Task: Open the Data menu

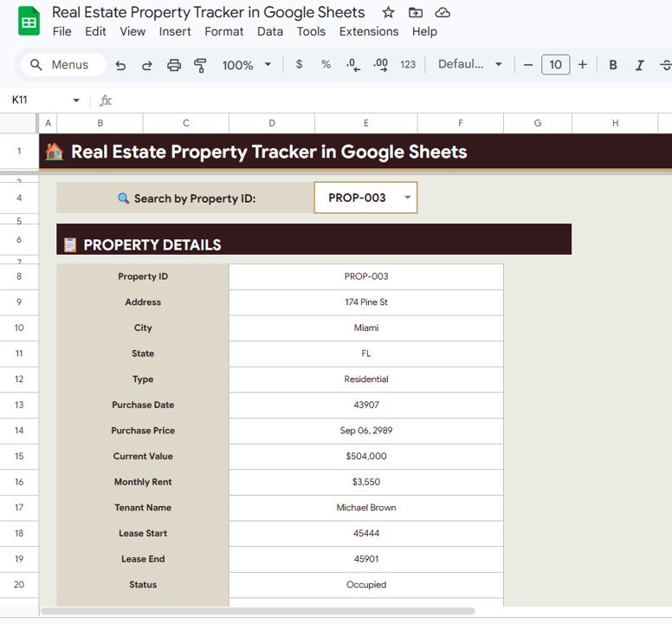Action: pos(270,31)
